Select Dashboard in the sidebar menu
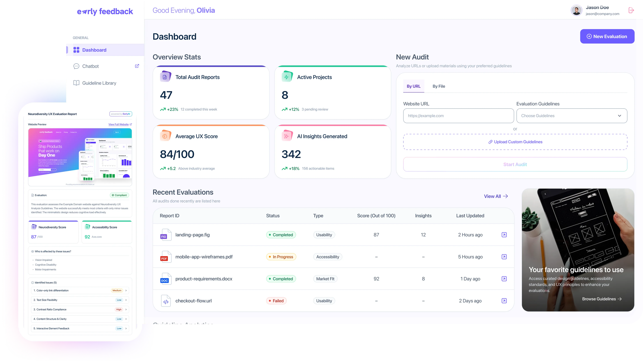This screenshot has width=643, height=364. 94,50
